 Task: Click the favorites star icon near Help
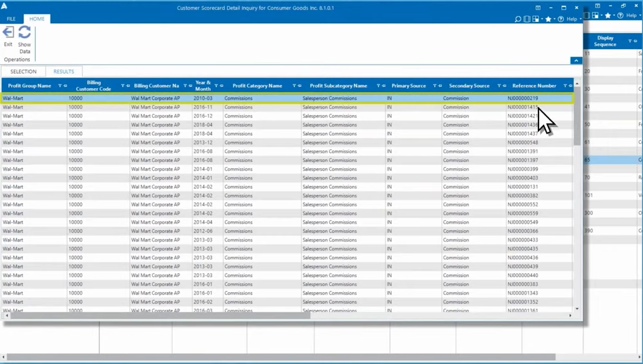click(549, 19)
